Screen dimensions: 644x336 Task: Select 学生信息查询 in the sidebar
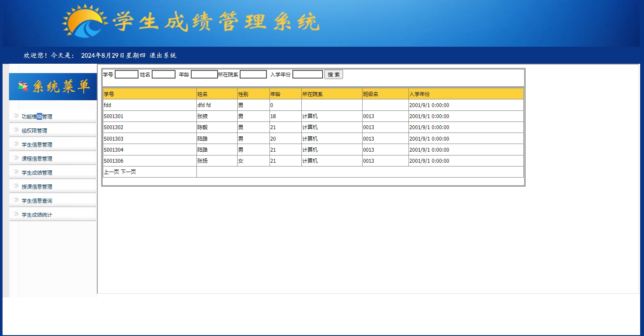pyautogui.click(x=37, y=200)
